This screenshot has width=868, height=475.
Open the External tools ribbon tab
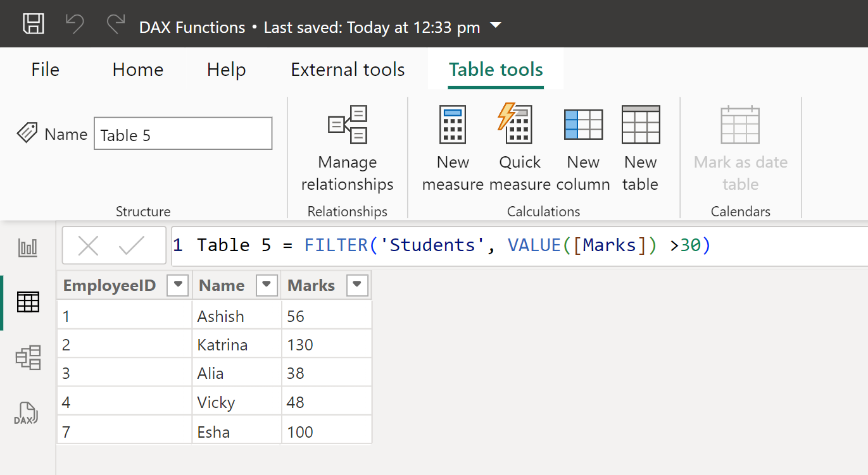348,70
